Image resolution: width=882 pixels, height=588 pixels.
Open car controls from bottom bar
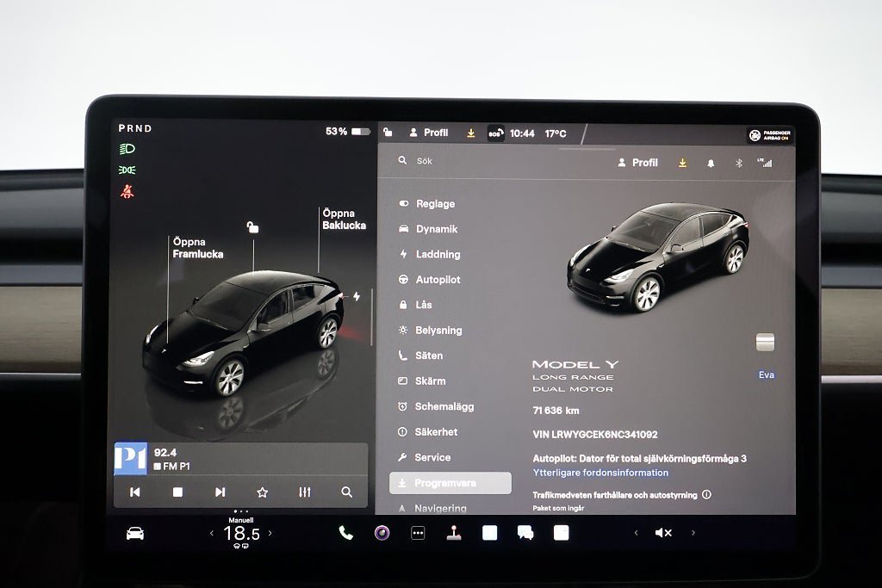click(x=135, y=534)
